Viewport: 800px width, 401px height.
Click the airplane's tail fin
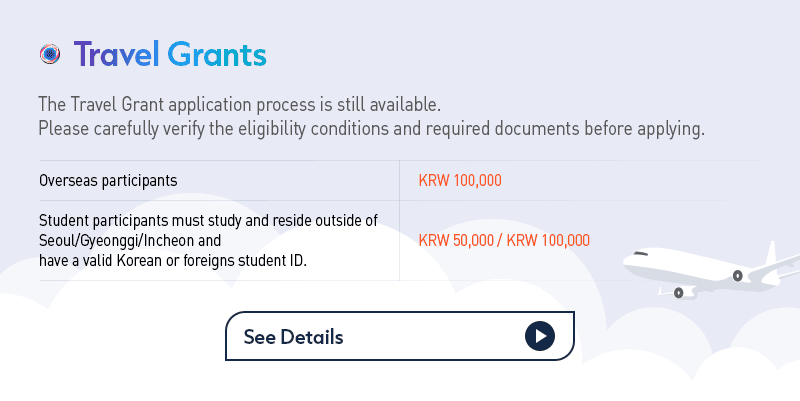(x=771, y=253)
